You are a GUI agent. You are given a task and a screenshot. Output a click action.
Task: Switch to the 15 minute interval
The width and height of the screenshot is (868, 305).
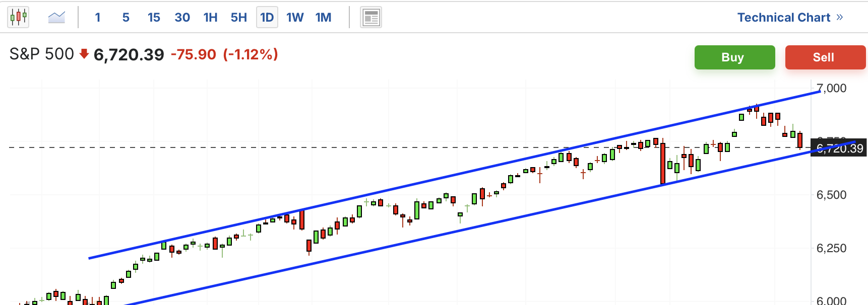[154, 18]
